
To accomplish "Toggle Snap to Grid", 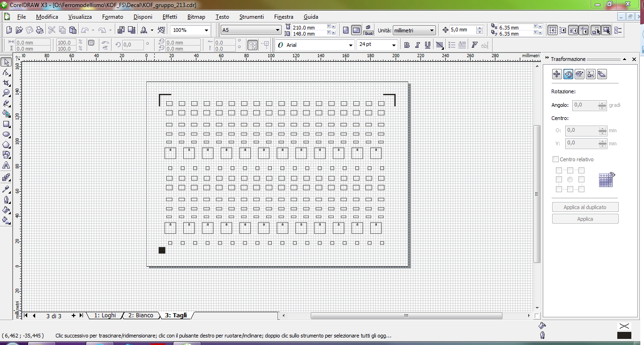I will 553,30.
